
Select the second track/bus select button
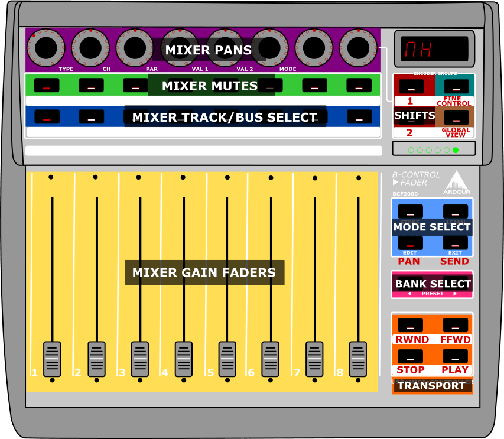click(92, 116)
